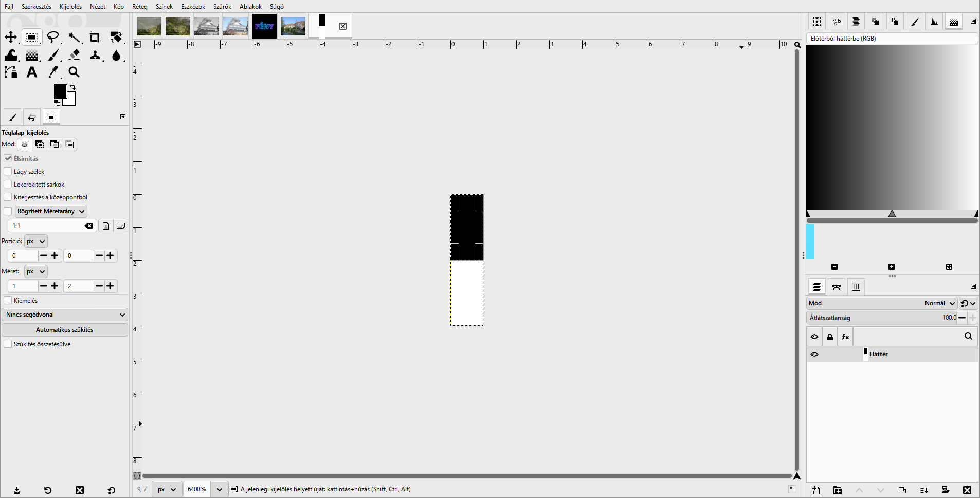Image resolution: width=980 pixels, height=498 pixels.
Task: Select the Paintbrush tool
Action: click(53, 55)
